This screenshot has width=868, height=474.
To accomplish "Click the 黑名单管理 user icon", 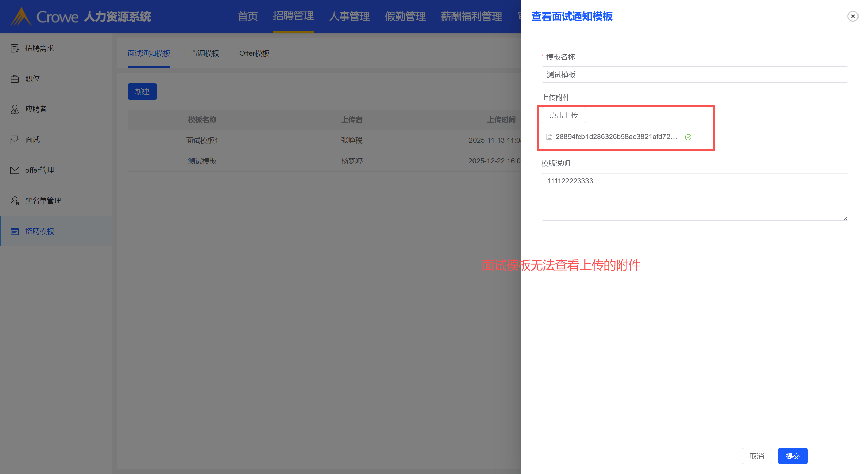I will (x=15, y=201).
